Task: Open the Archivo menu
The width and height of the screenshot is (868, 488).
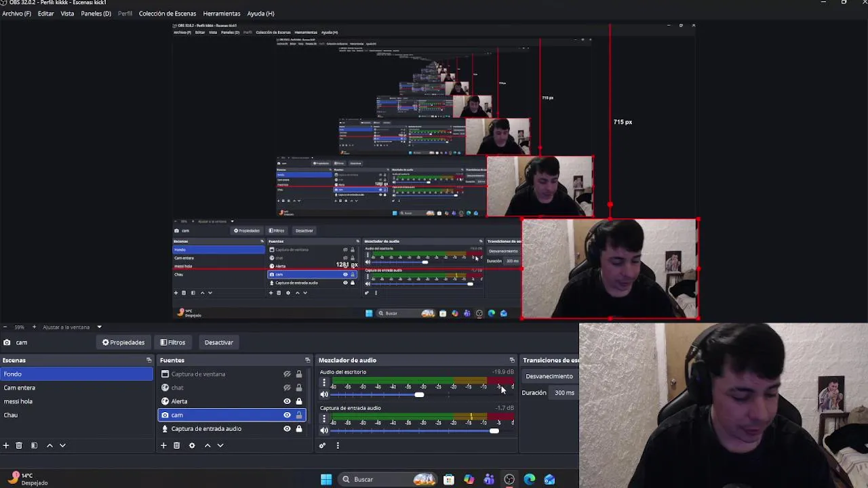Action: tap(16, 14)
